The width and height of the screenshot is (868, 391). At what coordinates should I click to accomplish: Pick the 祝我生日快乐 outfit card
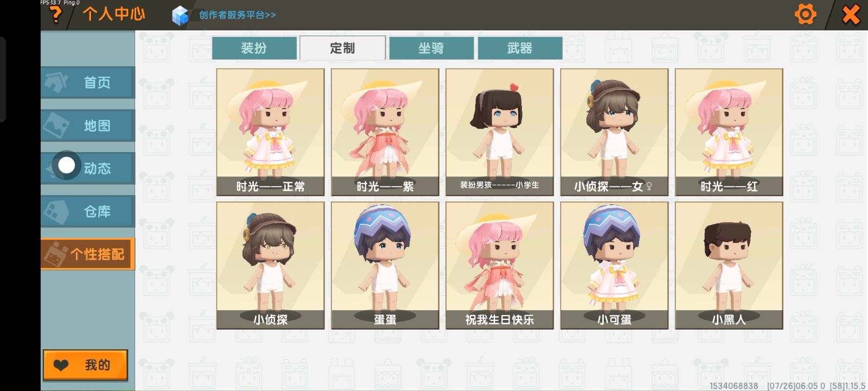500,266
